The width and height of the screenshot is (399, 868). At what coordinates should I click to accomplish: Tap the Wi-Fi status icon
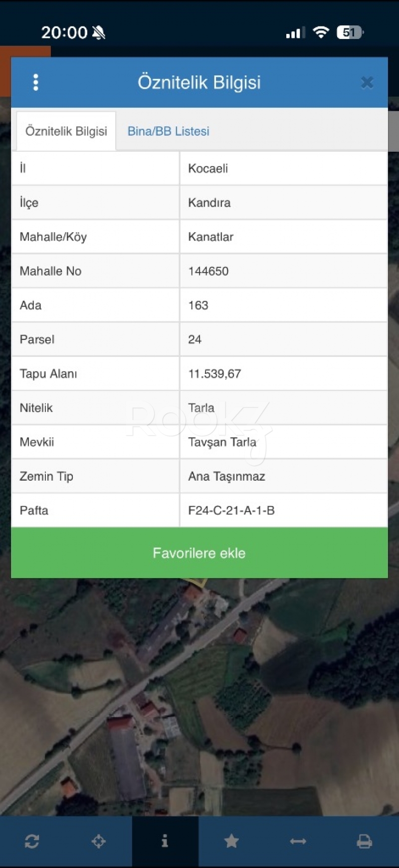coord(321,32)
